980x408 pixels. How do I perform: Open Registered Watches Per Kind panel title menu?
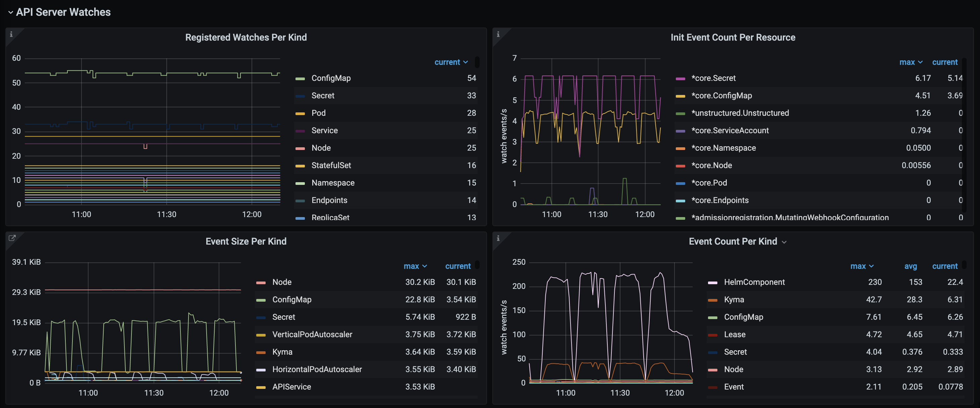[x=246, y=37]
